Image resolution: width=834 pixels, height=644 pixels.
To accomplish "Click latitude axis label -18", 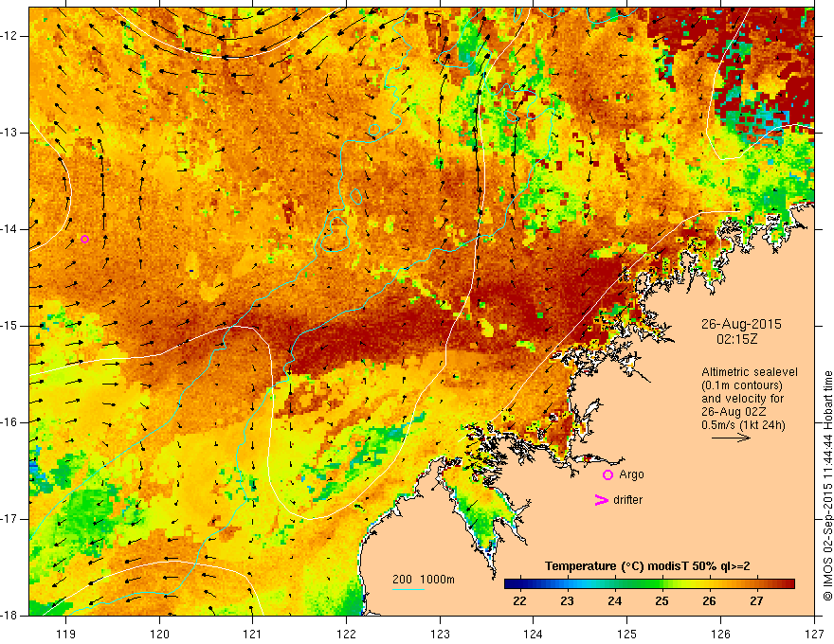I will click(10, 616).
